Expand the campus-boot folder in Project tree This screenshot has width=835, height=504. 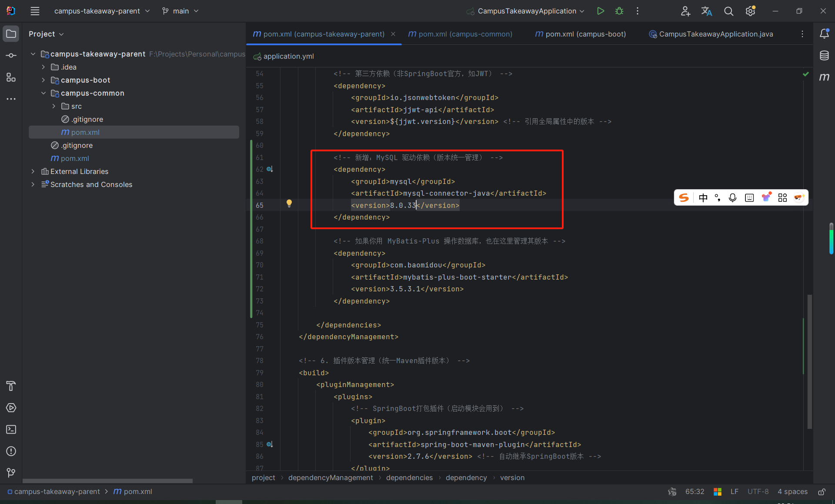click(43, 80)
